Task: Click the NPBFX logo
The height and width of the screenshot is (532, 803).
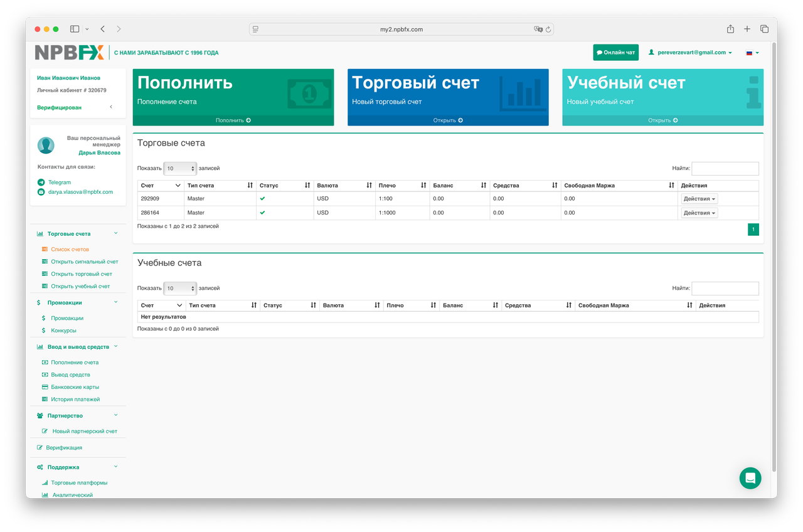Action: [x=70, y=53]
